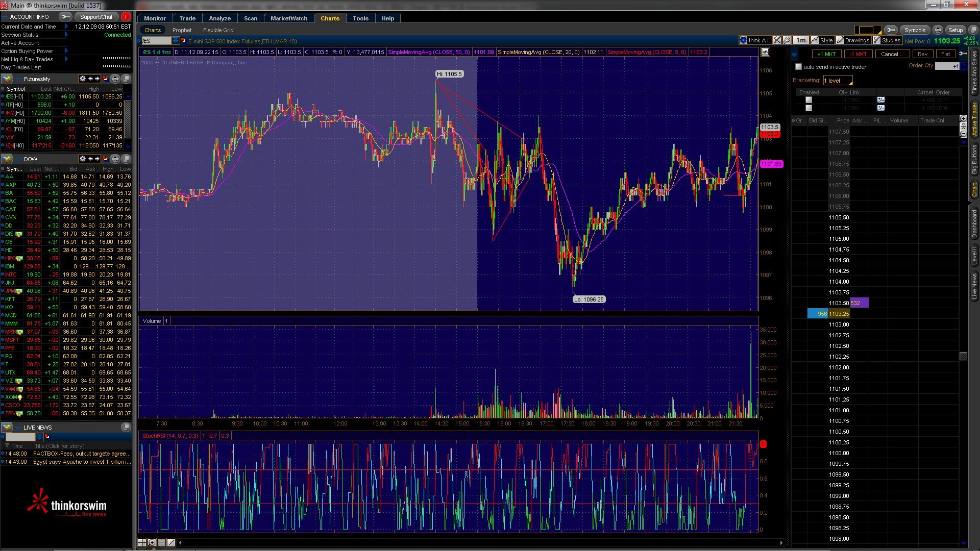Switch to the MarketWatch tab
Screen dimensions: 980x551
289,18
